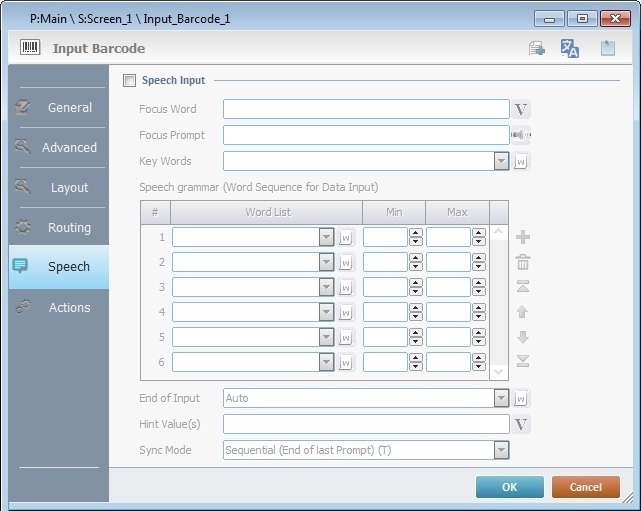The width and height of the screenshot is (641, 511).
Task: Increase Min value in grammar row 1
Action: point(416,232)
